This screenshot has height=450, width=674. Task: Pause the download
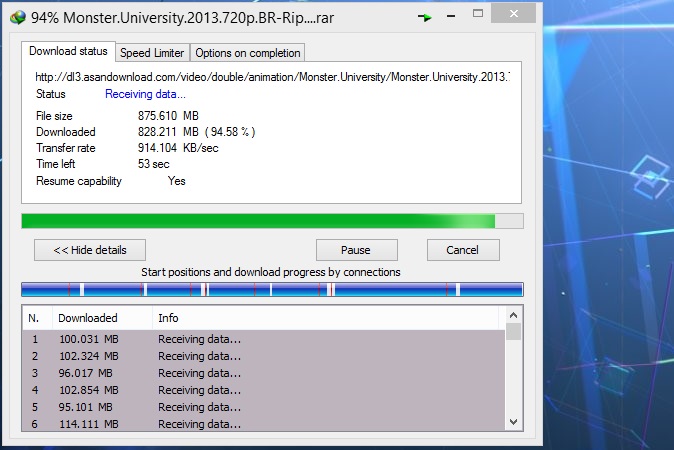pyautogui.click(x=356, y=250)
